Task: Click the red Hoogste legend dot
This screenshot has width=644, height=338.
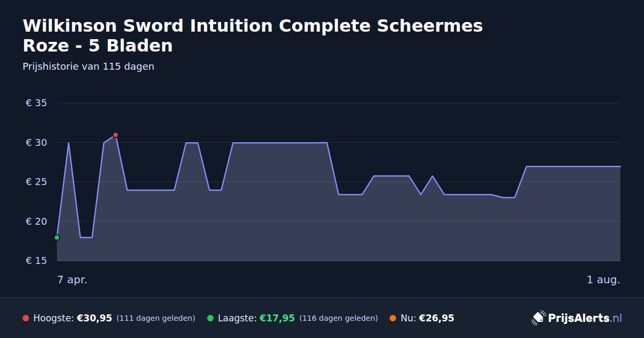Action: pos(26,318)
